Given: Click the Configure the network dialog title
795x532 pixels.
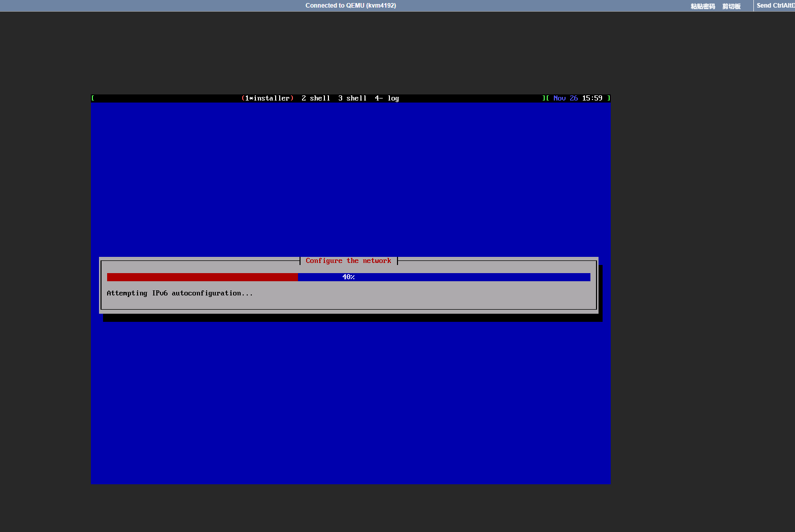Looking at the screenshot, I should point(348,260).
